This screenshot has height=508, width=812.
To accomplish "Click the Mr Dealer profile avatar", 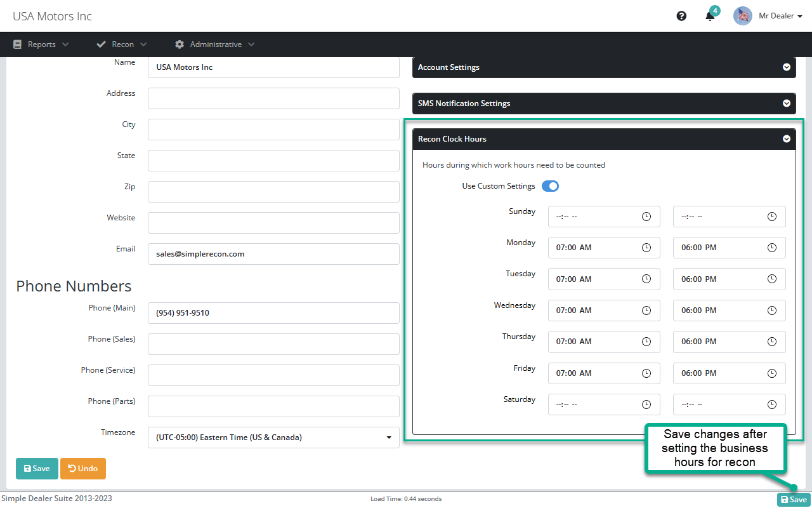I will coord(742,15).
